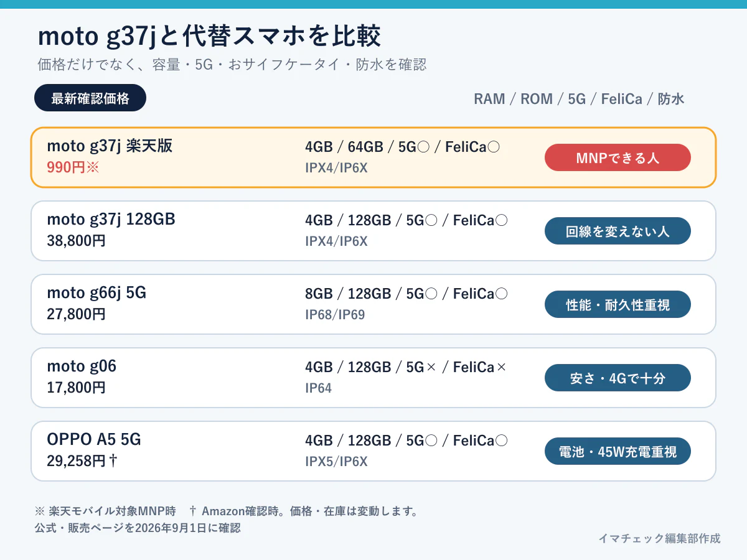The height and width of the screenshot is (560, 747).
Task: Click the footnote ※ 楽天モバイル対象MNP時
Action: click(x=105, y=511)
